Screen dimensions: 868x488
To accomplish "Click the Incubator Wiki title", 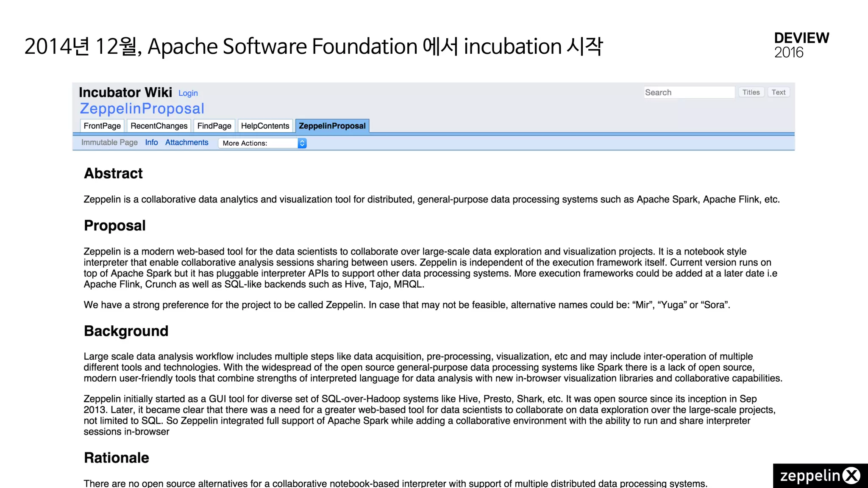I will (125, 92).
